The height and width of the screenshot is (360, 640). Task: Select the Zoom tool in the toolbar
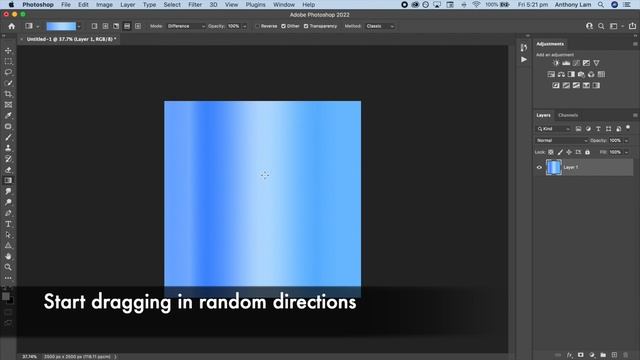point(8,267)
